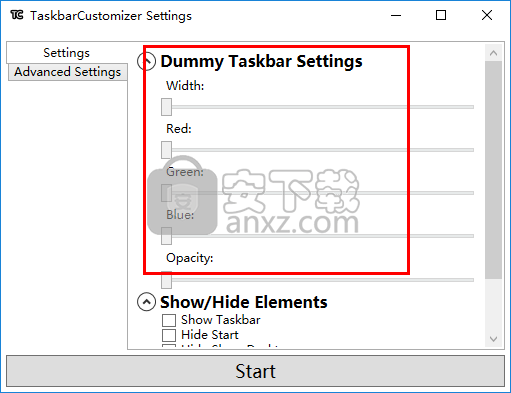Close the TaskbarCustomizer Settings window
This screenshot has height=393, width=511.
point(487,15)
